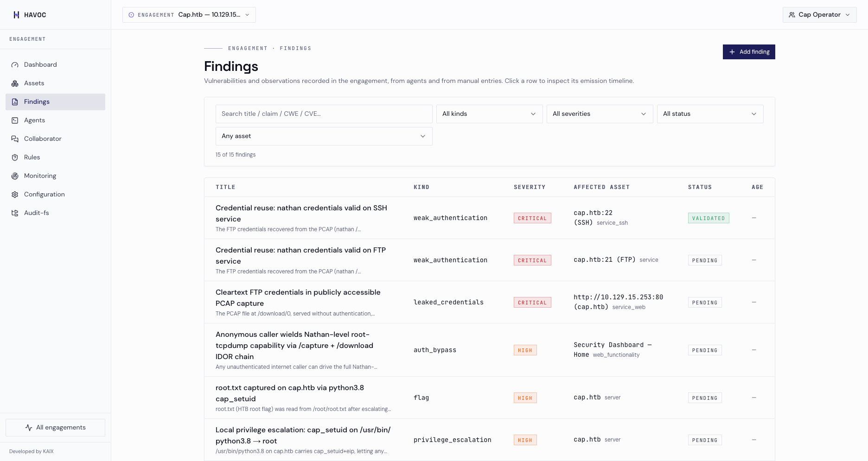Image resolution: width=868 pixels, height=461 pixels.
Task: Click the Dashboard gauge icon in sidebar
Action: 15,65
